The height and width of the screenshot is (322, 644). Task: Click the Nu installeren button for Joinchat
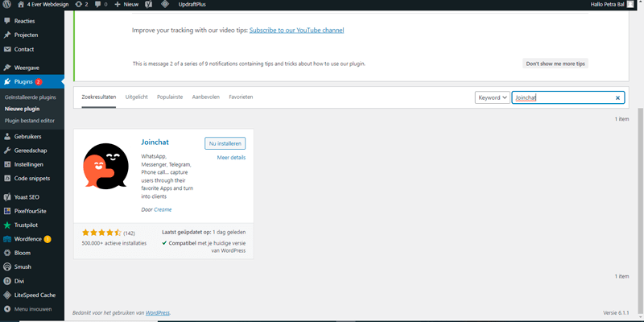click(225, 143)
